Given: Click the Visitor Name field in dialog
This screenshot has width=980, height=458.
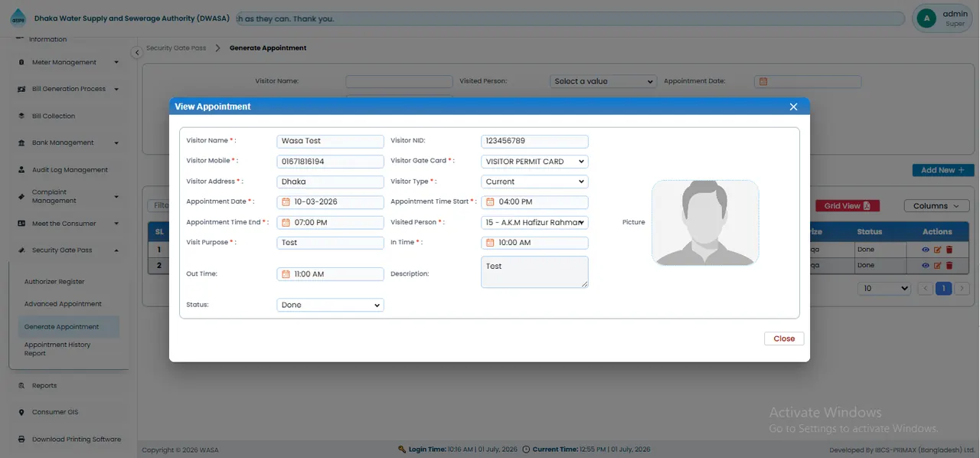Looking at the screenshot, I should 330,141.
